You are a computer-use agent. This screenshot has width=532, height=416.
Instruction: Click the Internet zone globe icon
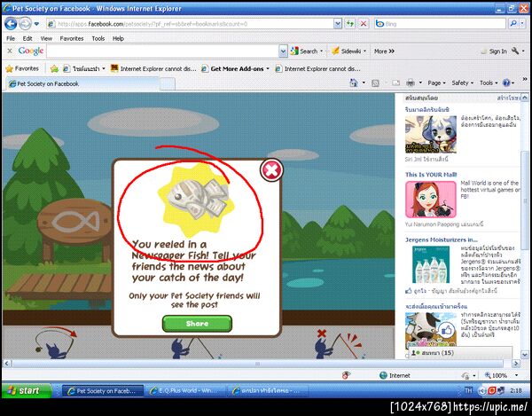383,375
